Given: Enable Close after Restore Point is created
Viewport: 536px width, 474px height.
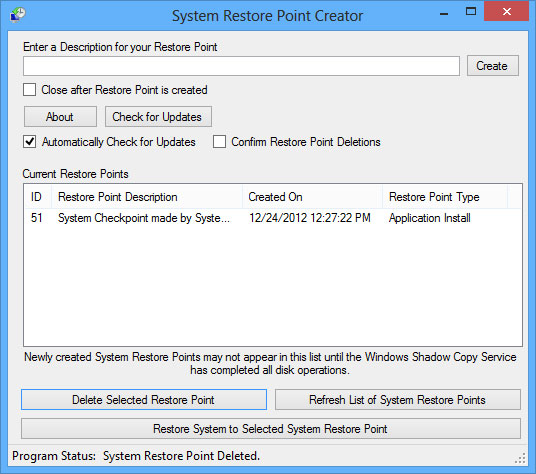Looking at the screenshot, I should point(29,90).
